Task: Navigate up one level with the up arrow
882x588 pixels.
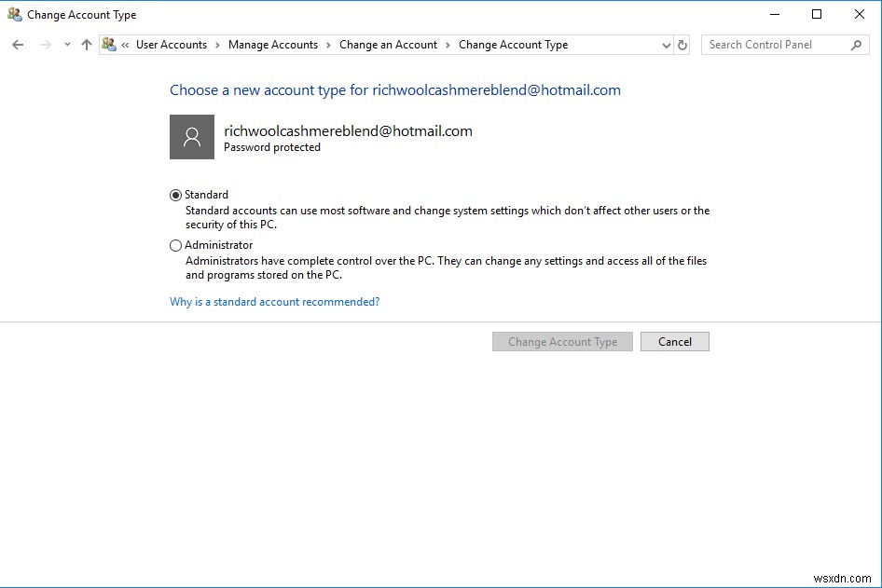Action: (86, 44)
